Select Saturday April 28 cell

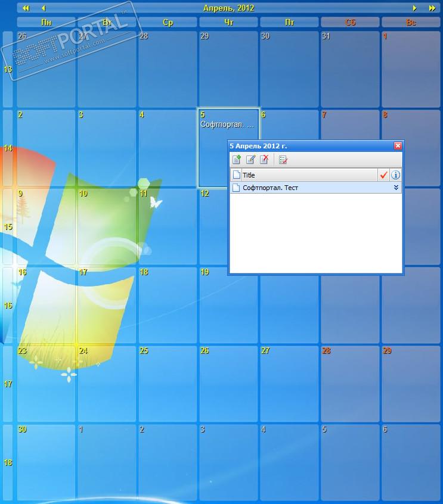tap(350, 384)
